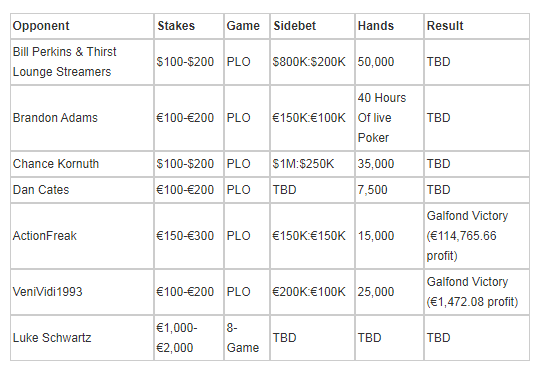Viewport: 559px width, 372px height.
Task: Click the €114,765.66 profit result cell
Action: point(477,236)
